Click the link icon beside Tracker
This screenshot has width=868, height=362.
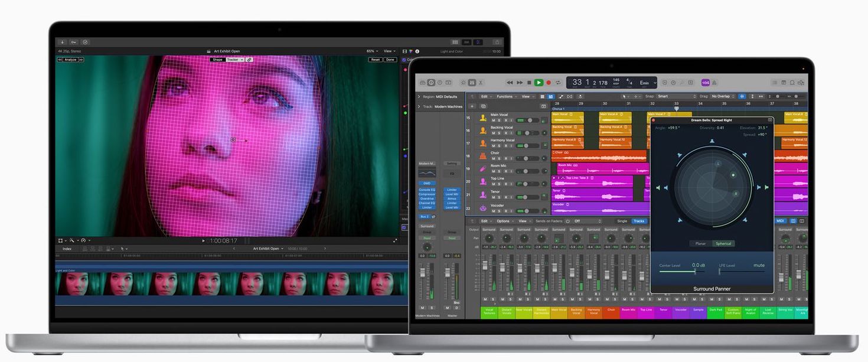coord(249,60)
